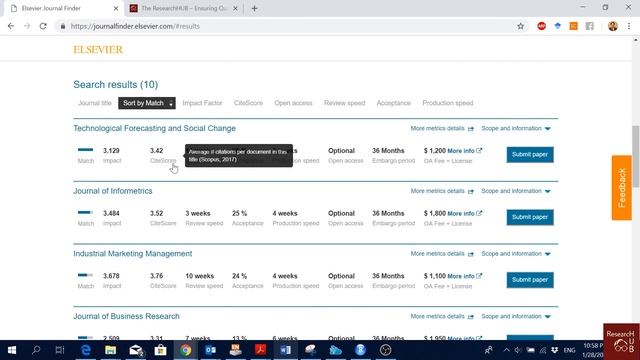
Task: Sort results by Journal title
Action: [x=95, y=103]
